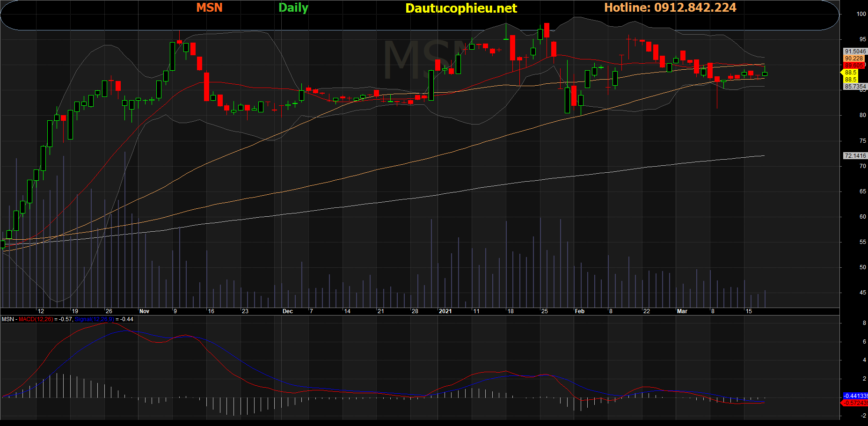Click the Mar date marker

(682, 311)
